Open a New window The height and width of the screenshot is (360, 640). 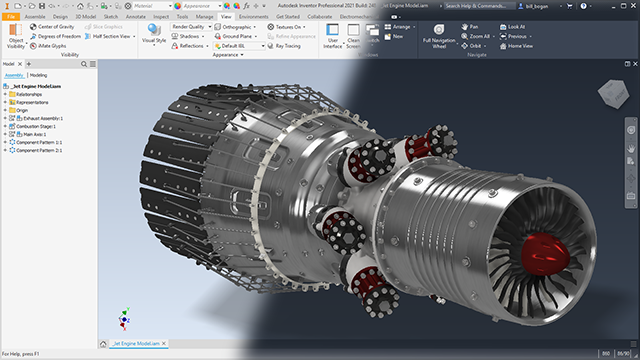(x=393, y=36)
